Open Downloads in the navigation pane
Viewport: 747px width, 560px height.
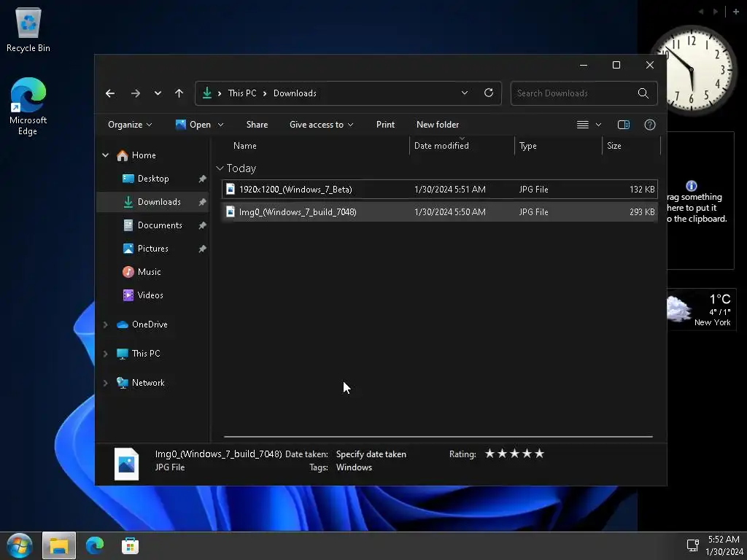[152, 202]
